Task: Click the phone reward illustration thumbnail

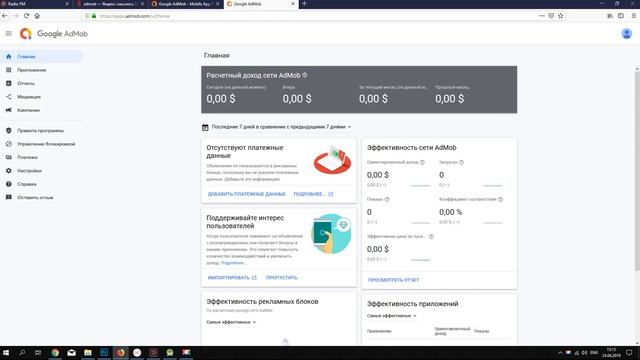Action: [x=331, y=233]
